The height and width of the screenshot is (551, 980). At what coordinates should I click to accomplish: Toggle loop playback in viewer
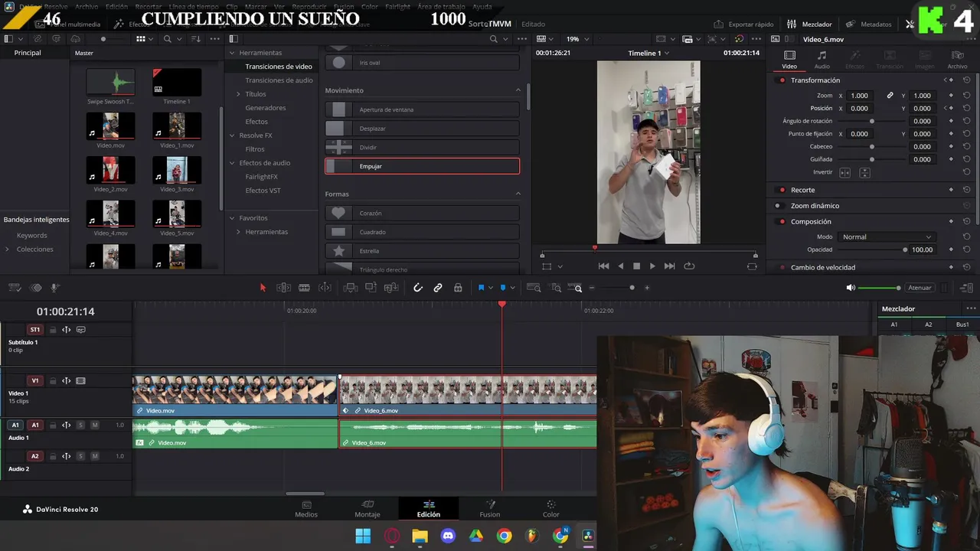689,266
